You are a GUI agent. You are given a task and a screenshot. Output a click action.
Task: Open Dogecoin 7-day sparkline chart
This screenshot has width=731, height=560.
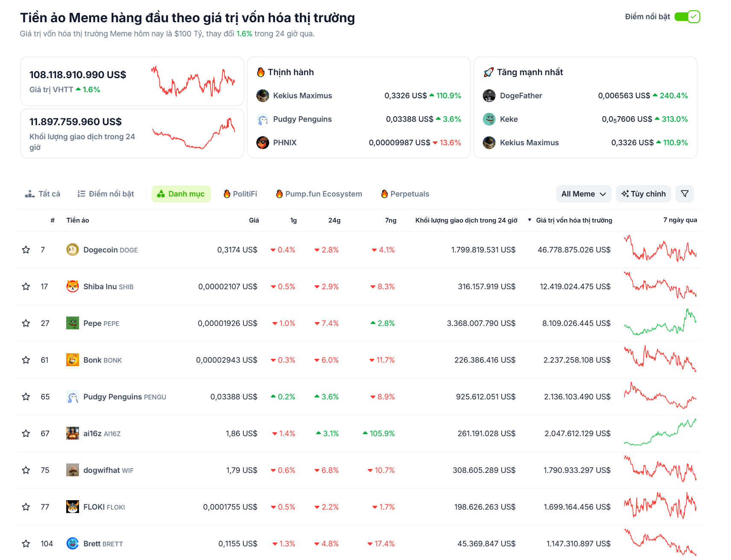tap(660, 249)
